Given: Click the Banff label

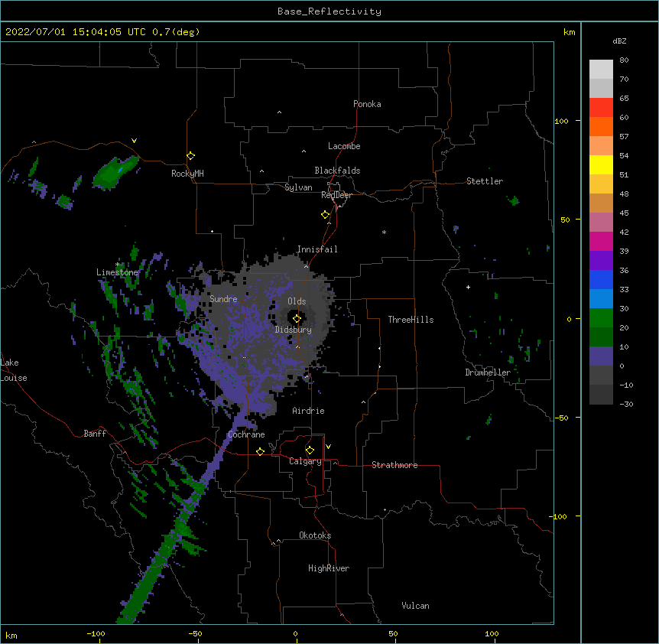Looking at the screenshot, I should pyautogui.click(x=95, y=434).
